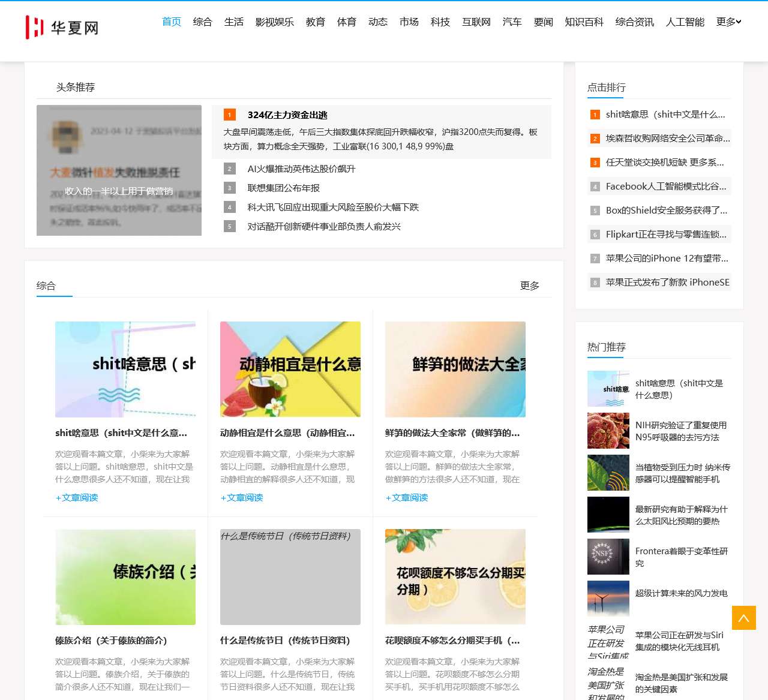The image size is (768, 700).
Task: Open rank 6 item Flipkart正在寻找与零售连锁
Action: [x=666, y=234]
